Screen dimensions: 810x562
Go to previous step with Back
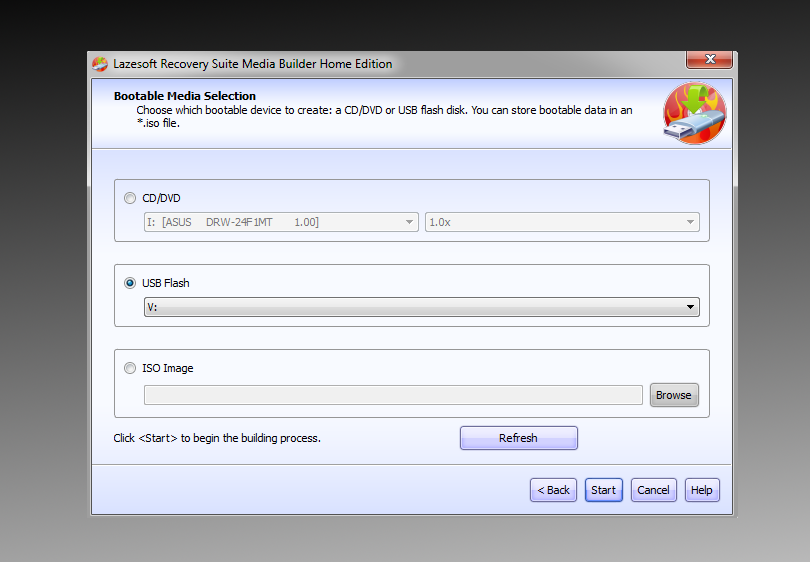(553, 490)
